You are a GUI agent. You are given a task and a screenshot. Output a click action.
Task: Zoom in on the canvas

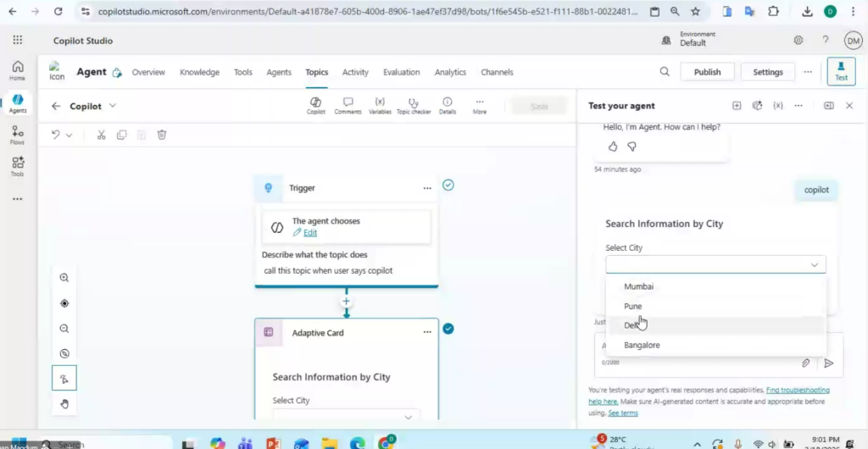(x=64, y=278)
